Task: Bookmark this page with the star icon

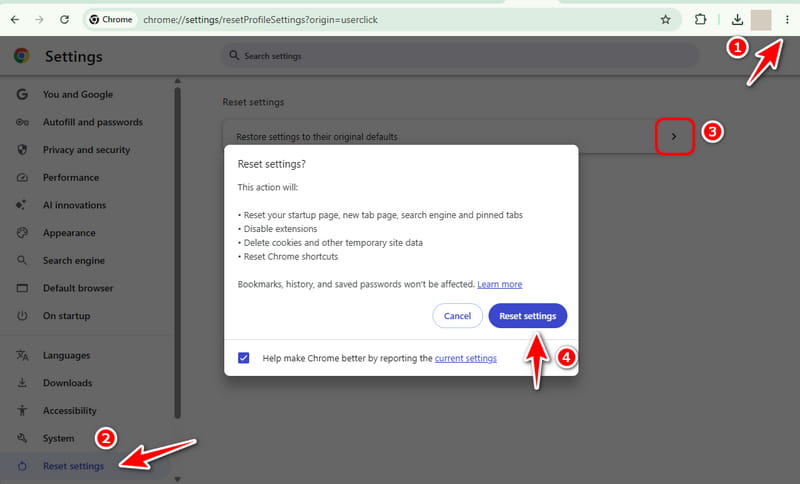Action: (665, 19)
